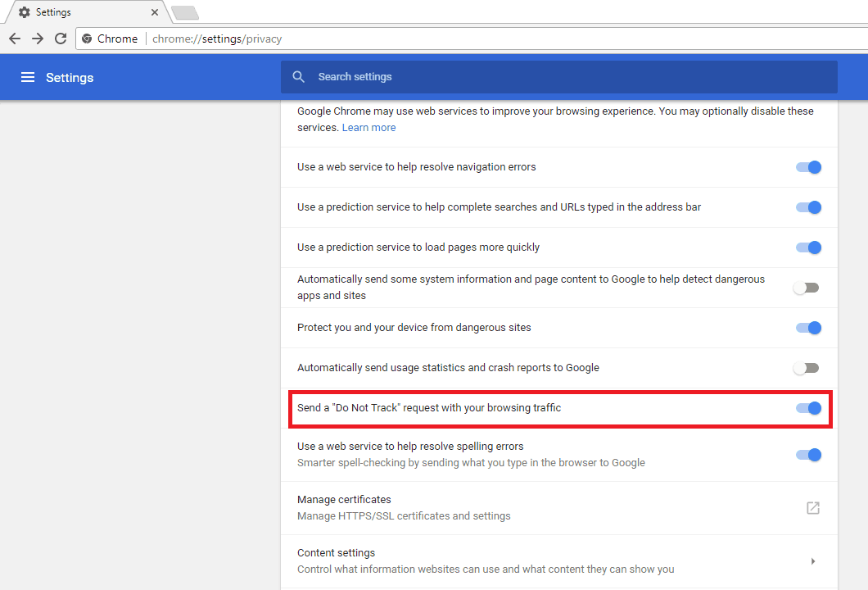
Task: Click the blank browser tab stub
Action: pos(184,13)
